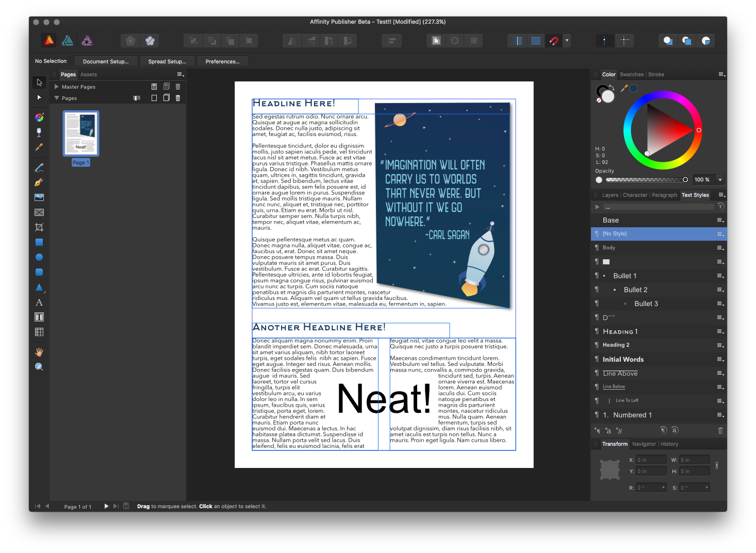The image size is (756, 553).
Task: Open Preferences from context toolbar
Action: 222,61
